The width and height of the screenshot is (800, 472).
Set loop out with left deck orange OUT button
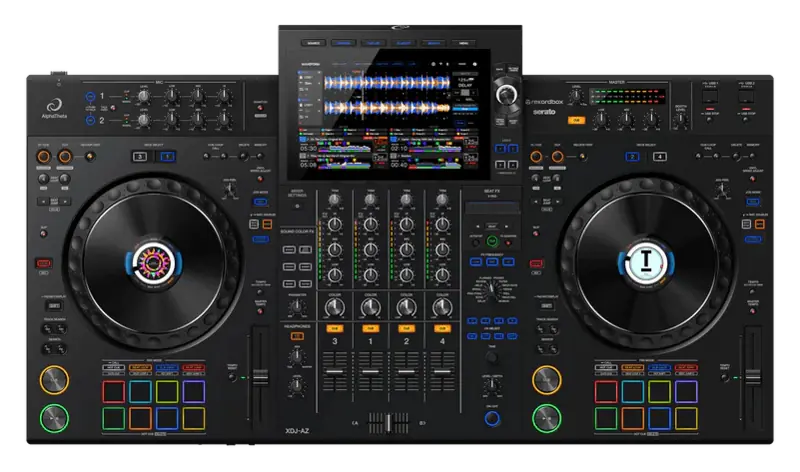point(65,157)
